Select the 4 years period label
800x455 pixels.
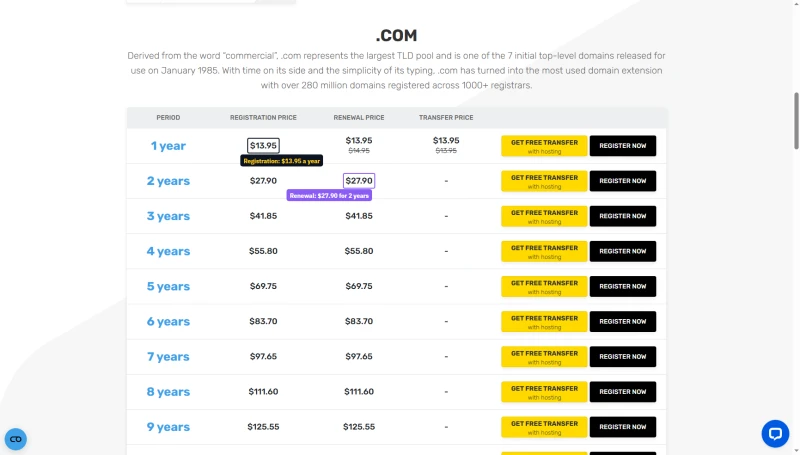(x=168, y=251)
